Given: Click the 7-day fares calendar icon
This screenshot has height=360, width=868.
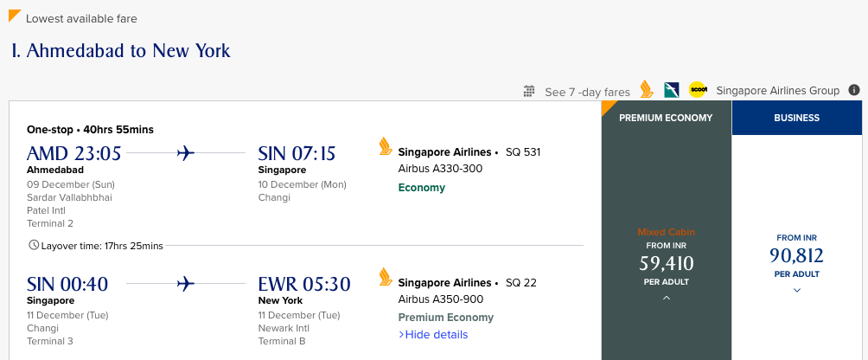Looking at the screenshot, I should click(530, 91).
